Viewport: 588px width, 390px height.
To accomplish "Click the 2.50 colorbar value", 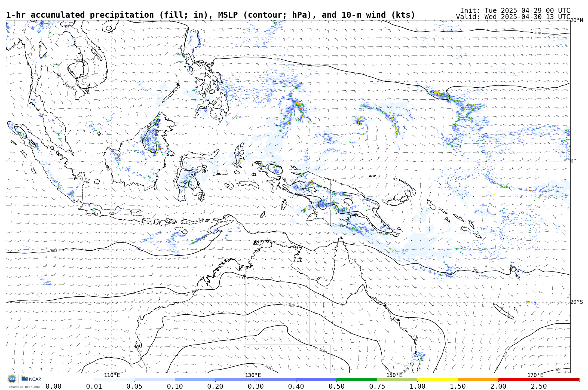I will [x=539, y=386].
